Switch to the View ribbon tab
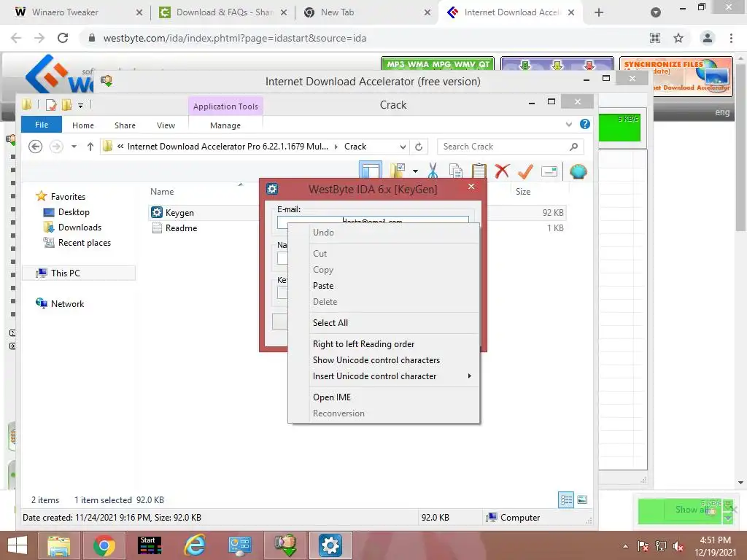The width and height of the screenshot is (747, 560). (166, 125)
